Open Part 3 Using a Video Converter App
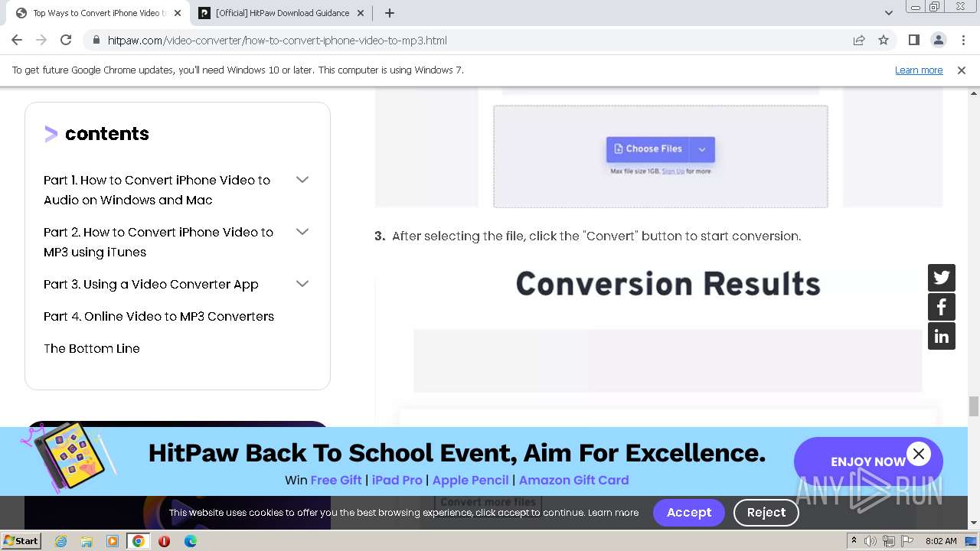The image size is (980, 551). click(151, 284)
